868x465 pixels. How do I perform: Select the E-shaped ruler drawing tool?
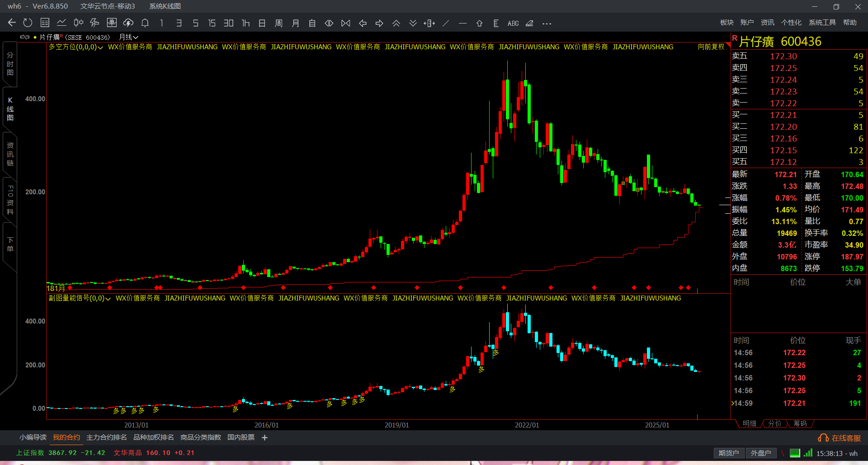(x=496, y=23)
